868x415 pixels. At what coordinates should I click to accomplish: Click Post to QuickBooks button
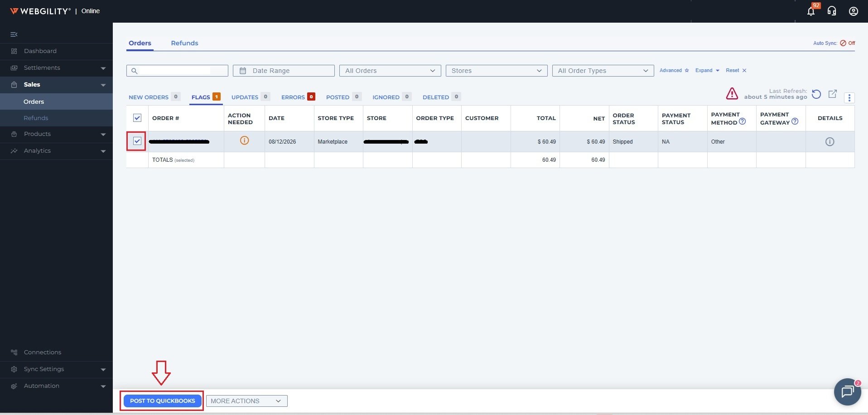click(x=162, y=401)
